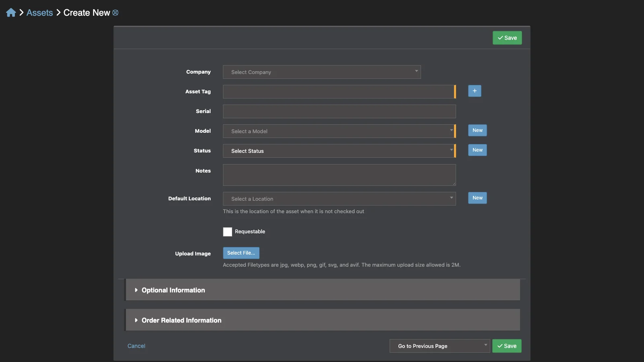Viewport: 644px width, 362px height.
Task: Click the Default Location help text
Action: point(293,211)
